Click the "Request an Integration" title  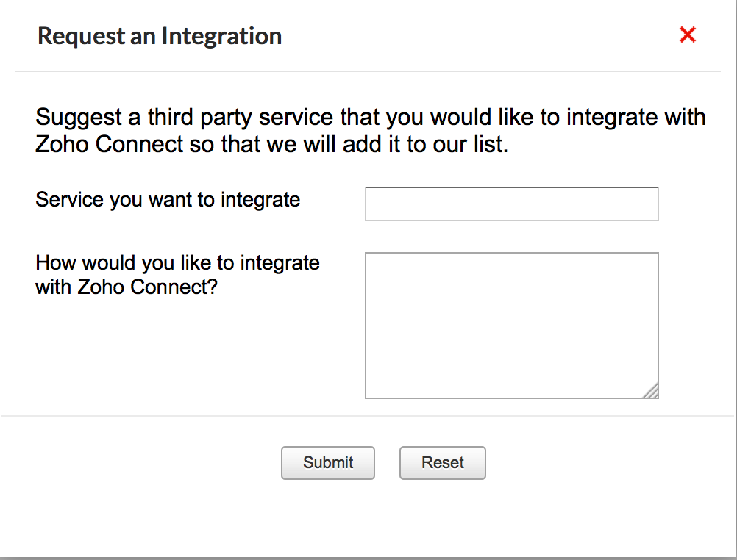[160, 36]
